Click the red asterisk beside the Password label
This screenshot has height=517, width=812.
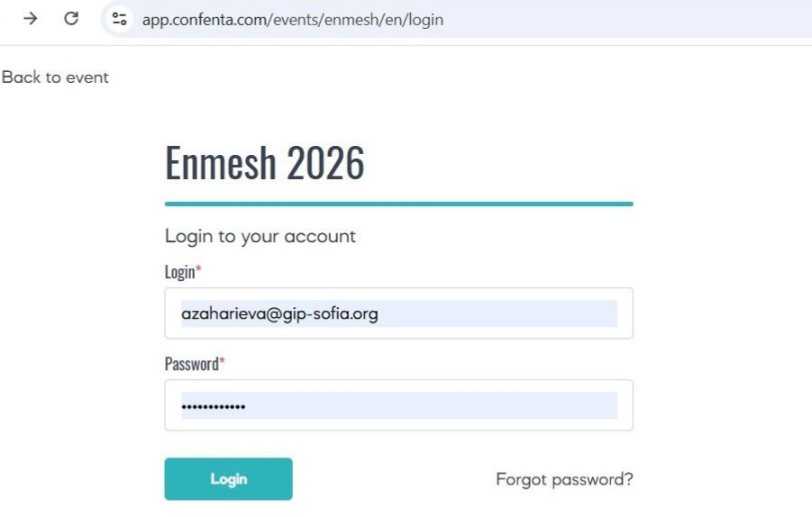point(222,362)
